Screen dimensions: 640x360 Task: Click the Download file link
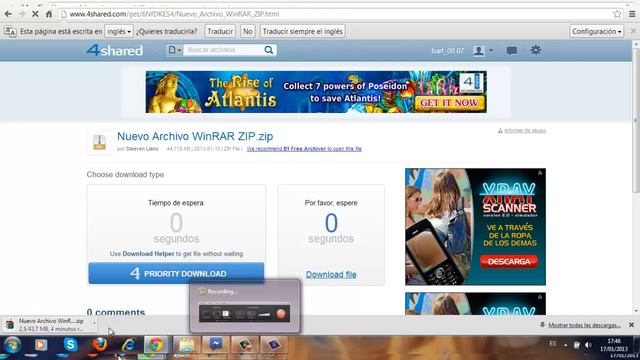coord(331,275)
